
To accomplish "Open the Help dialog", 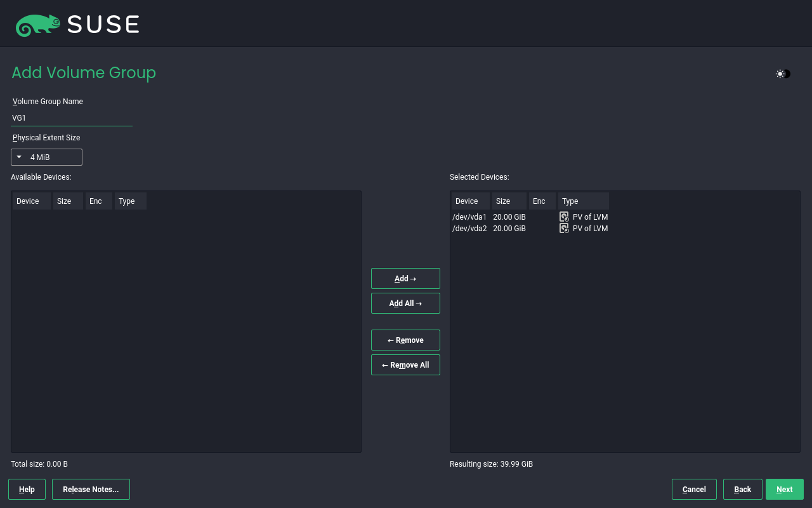I will [x=27, y=490].
